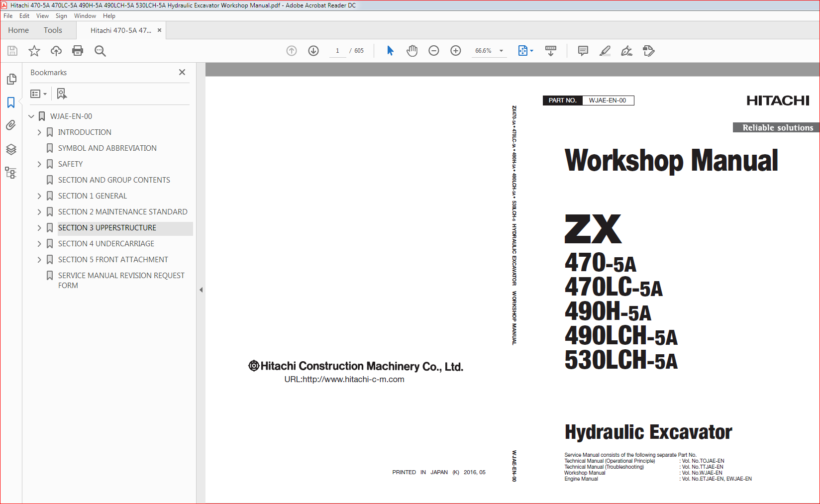Expand SECTION 2 MAINTENANCE STANDARD
This screenshot has width=820, height=504.
pyautogui.click(x=39, y=212)
